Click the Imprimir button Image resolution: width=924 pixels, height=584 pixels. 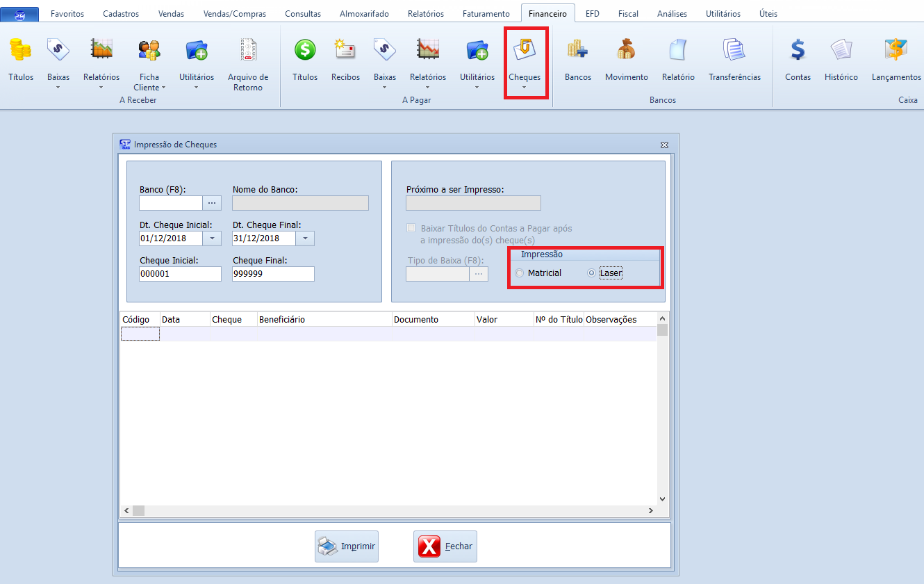pyautogui.click(x=347, y=546)
